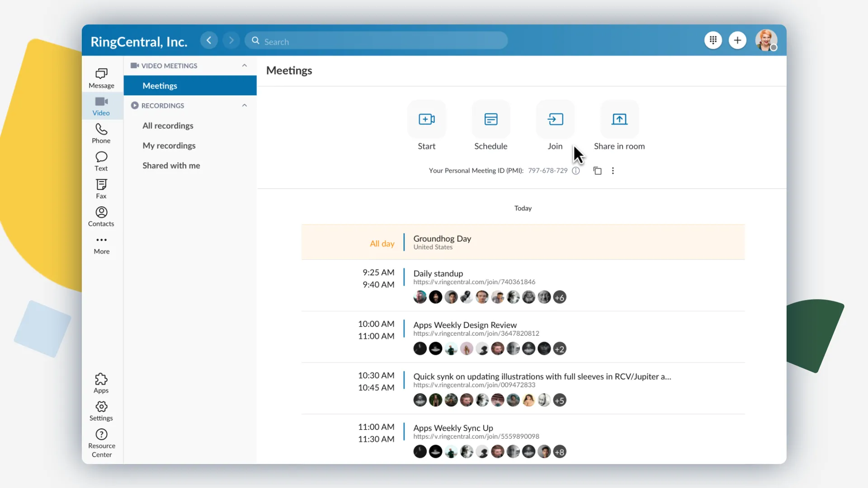Click the Start meeting icon
Screen dimensions: 868x488
coord(426,119)
